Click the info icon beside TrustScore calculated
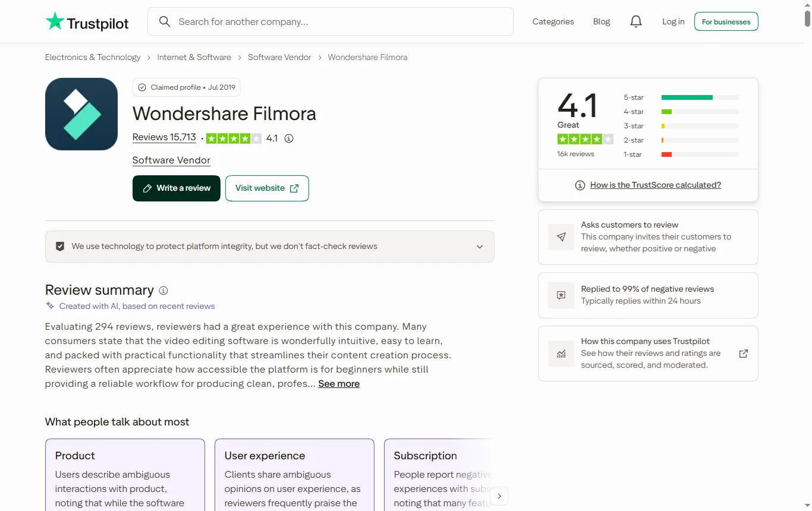Image resolution: width=812 pixels, height=511 pixels. (580, 185)
